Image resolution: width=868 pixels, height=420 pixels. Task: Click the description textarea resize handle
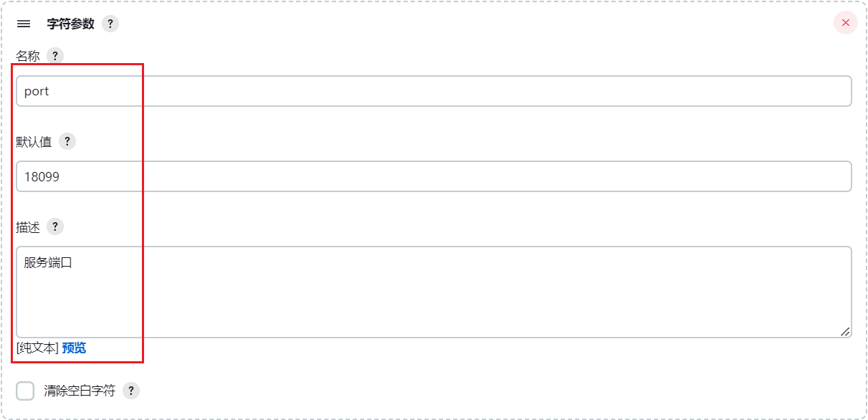[845, 331]
